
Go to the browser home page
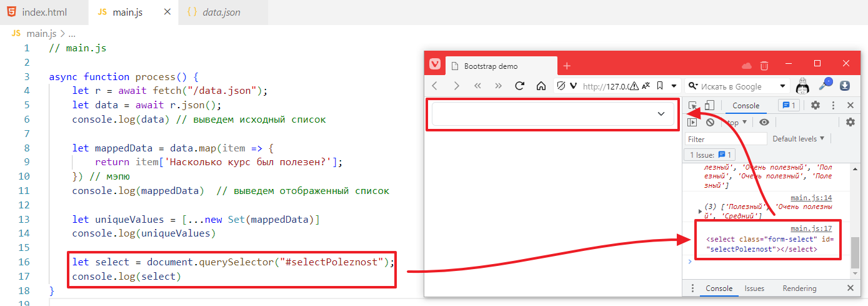point(541,86)
